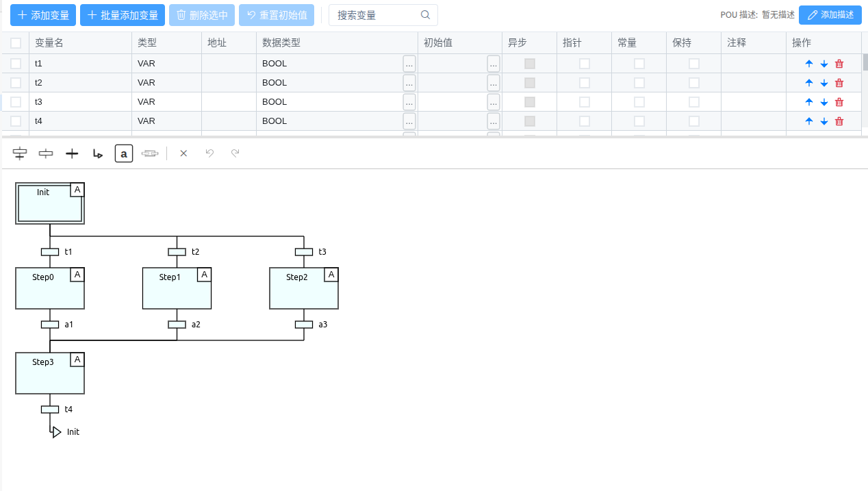Open initial value editor for t4
This screenshot has height=491, width=868.
[494, 121]
